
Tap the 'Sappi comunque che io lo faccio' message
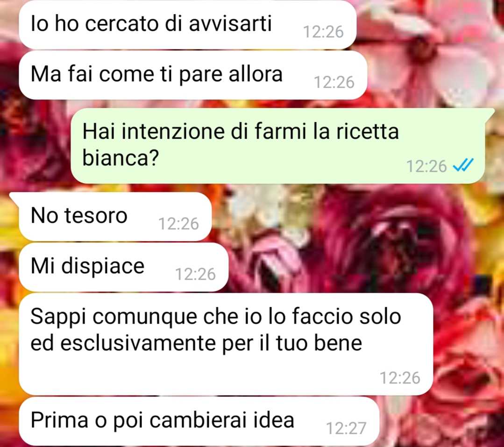pos(226,344)
